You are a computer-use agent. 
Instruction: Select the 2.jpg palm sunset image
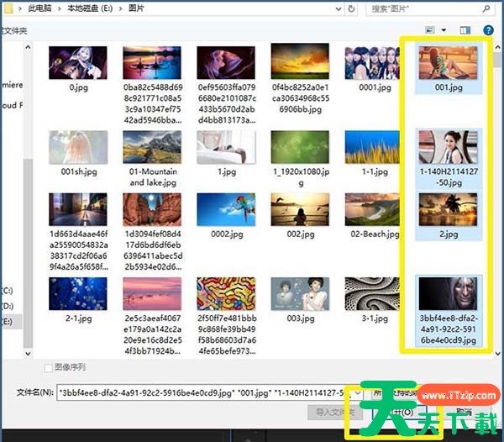[x=448, y=209]
